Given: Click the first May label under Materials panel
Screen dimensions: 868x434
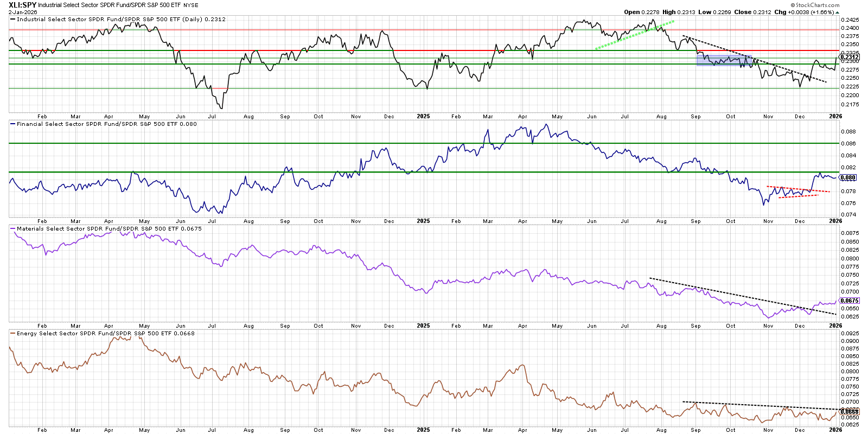Looking at the screenshot, I should [144, 326].
